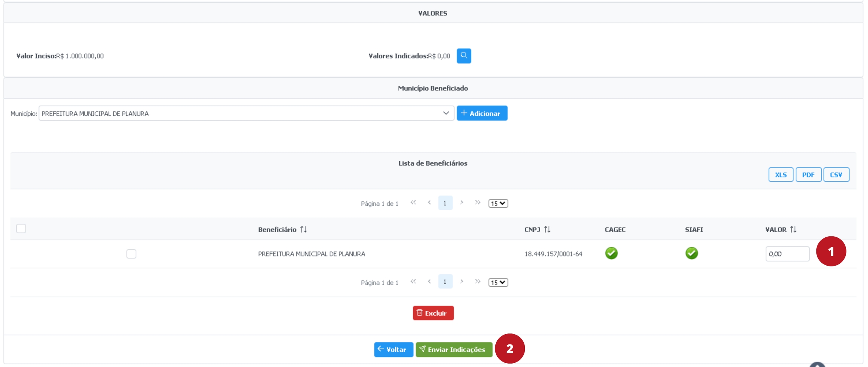Click the VALOR input field showing 0,00
The image size is (868, 367).
(787, 254)
